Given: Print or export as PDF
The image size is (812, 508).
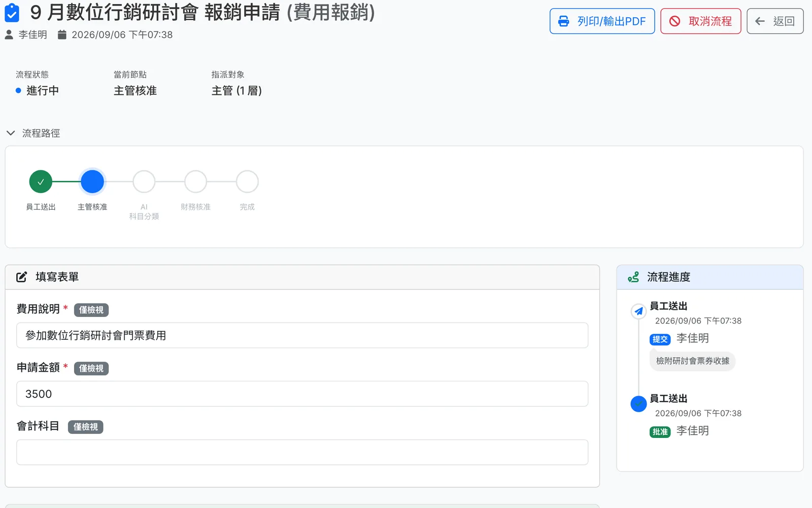Looking at the screenshot, I should (x=602, y=21).
